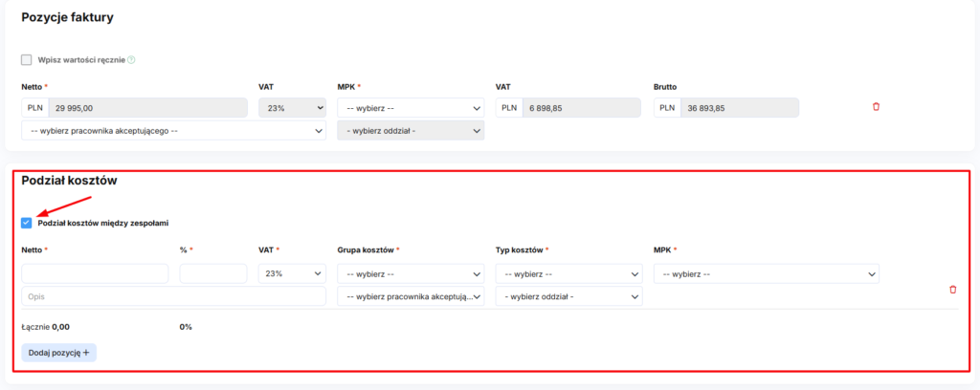Focus the percentage input field

tap(212, 274)
